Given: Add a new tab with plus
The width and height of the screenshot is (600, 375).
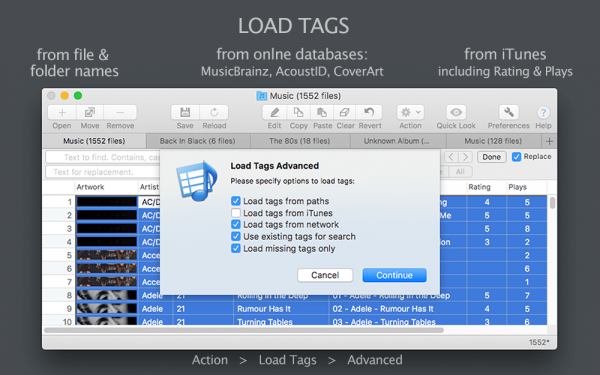Looking at the screenshot, I should point(549,141).
